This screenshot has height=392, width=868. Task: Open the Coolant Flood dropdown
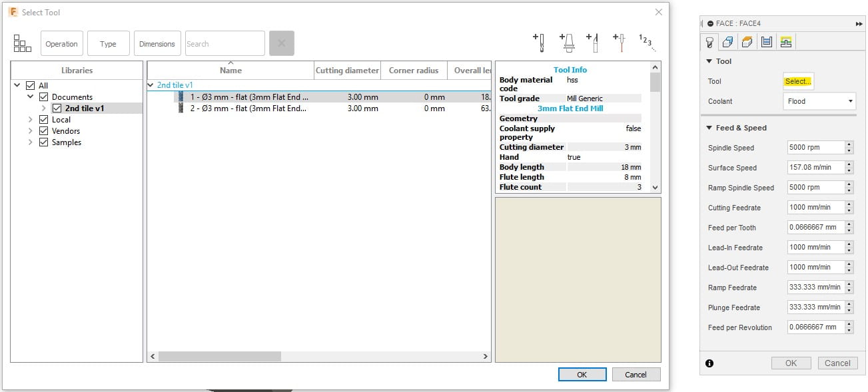pos(819,101)
